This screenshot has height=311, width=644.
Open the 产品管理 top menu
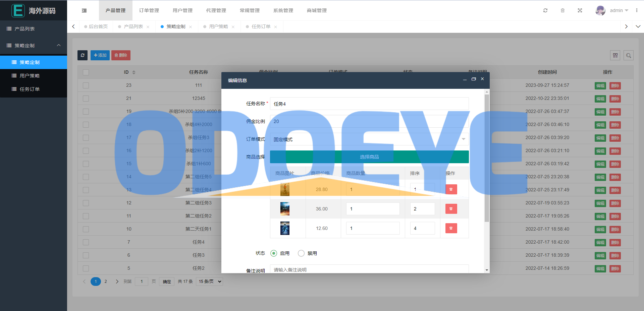point(116,10)
